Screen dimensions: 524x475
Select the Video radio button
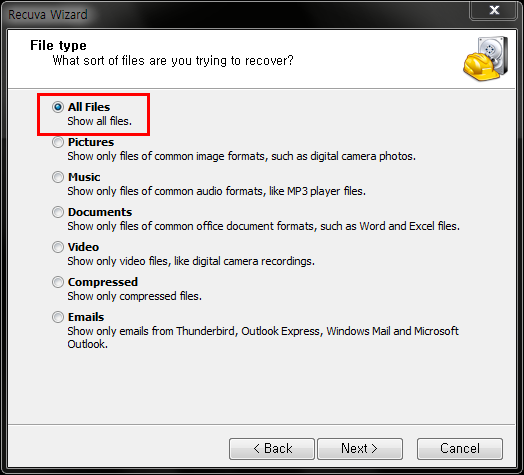[x=58, y=247]
